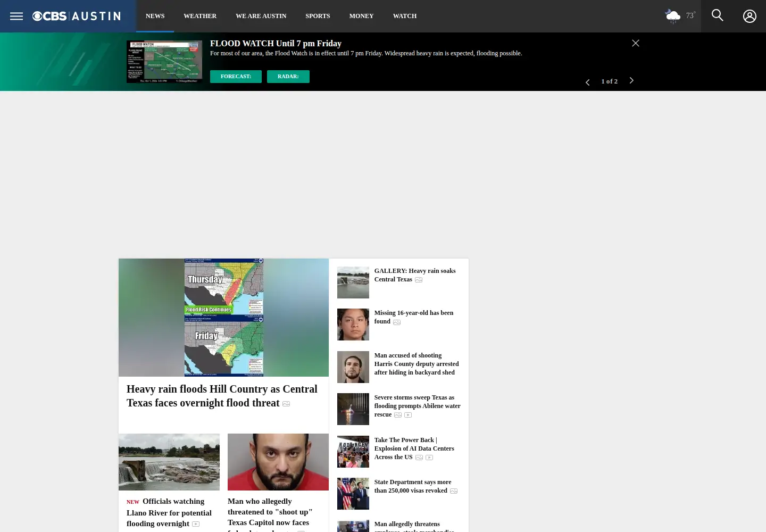Open Abilene flooding night thumbnail
Viewport: 766px width, 532px height.
[353, 409]
